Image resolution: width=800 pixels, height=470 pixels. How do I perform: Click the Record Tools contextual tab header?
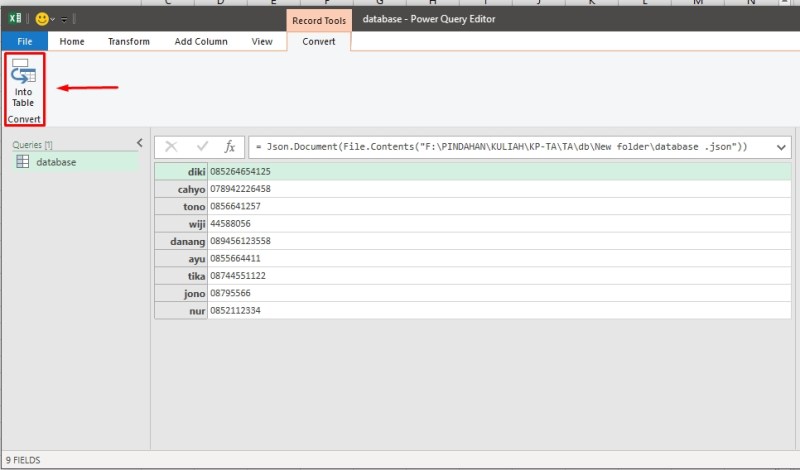click(x=319, y=20)
